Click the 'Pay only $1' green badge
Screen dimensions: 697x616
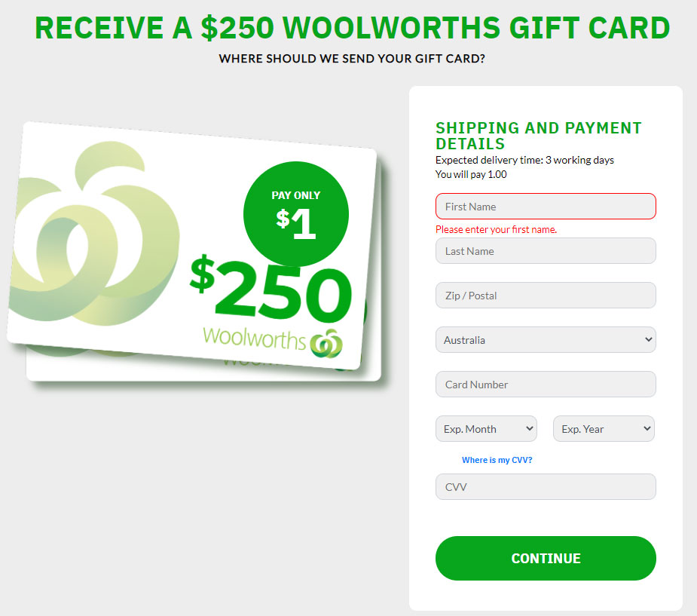[x=296, y=214]
